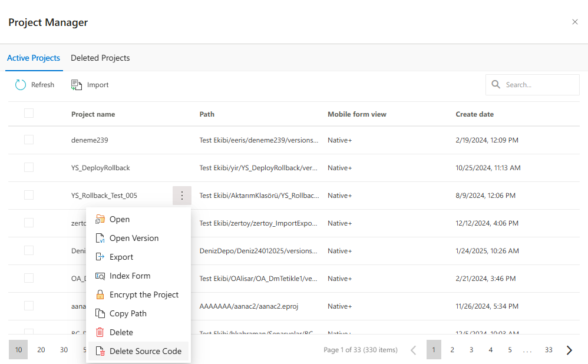
Task: Go to page 5
Action: [x=510, y=350]
